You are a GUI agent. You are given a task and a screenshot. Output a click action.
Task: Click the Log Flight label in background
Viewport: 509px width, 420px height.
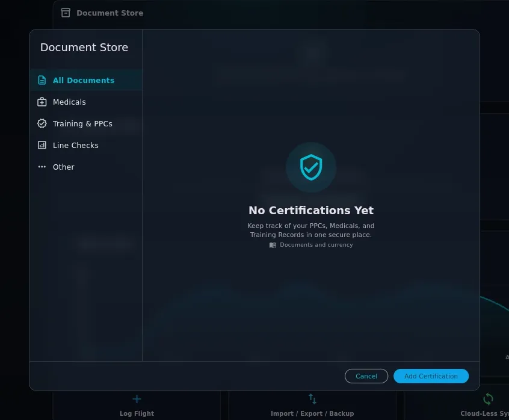[137, 413]
